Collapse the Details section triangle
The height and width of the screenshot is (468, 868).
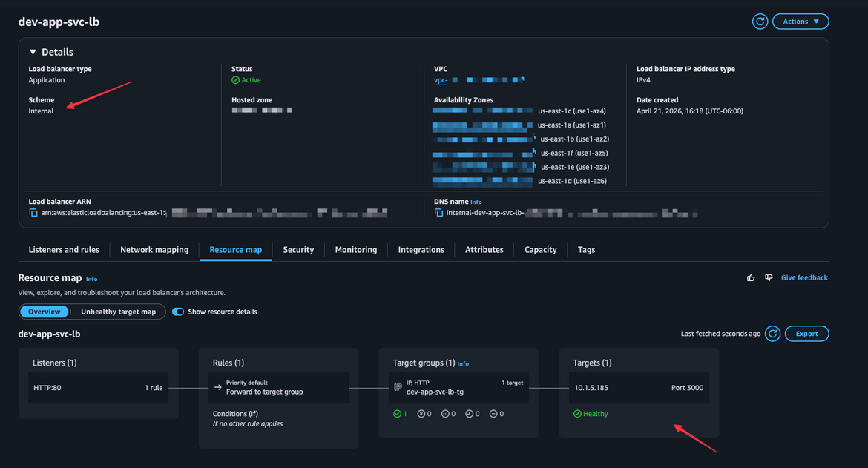click(33, 52)
